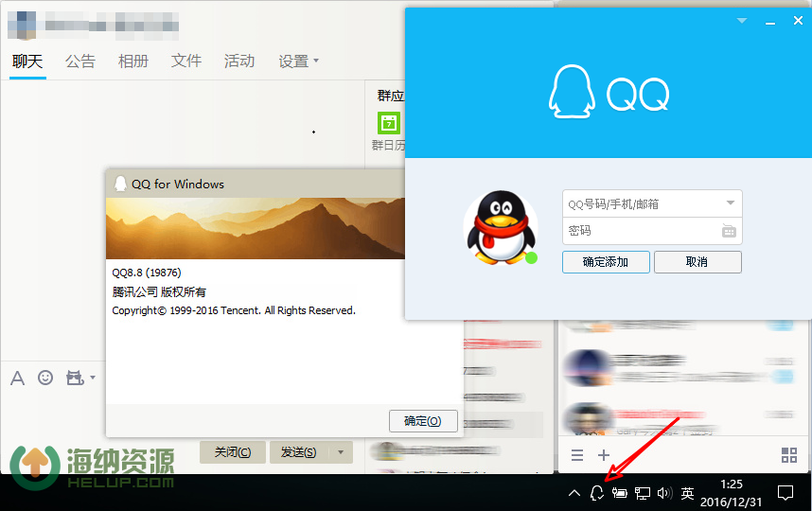The height and width of the screenshot is (511, 812).
Task: Click the penguin avatar in the login window
Action: pyautogui.click(x=501, y=227)
